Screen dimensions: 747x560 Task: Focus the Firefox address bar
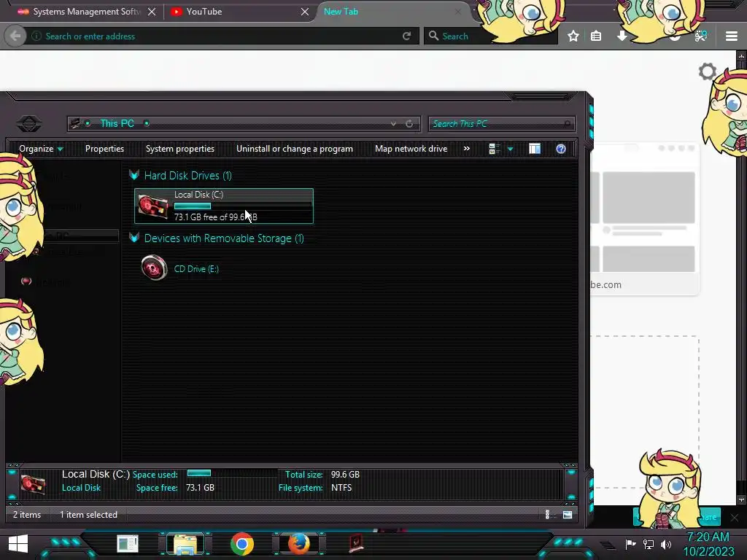coord(219,36)
